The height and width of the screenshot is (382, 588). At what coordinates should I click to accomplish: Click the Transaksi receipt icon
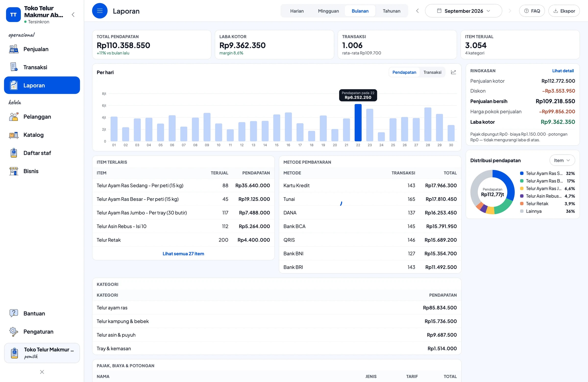[x=13, y=67]
